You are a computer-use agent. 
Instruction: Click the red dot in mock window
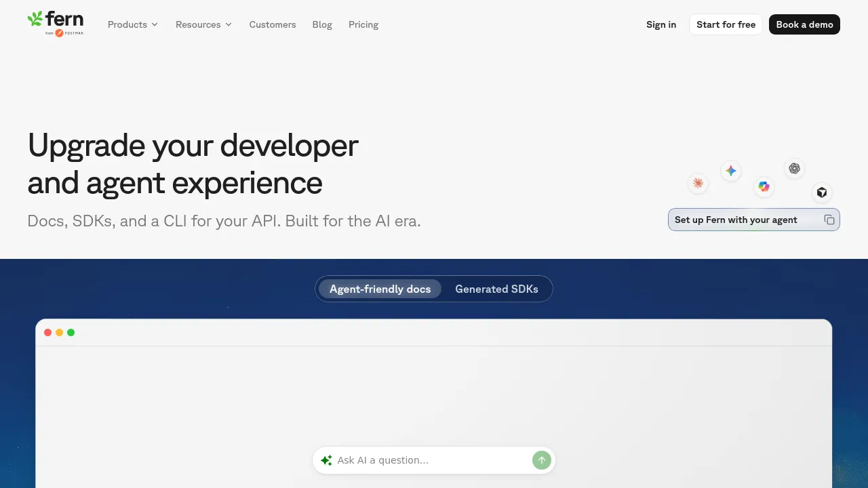(x=47, y=332)
